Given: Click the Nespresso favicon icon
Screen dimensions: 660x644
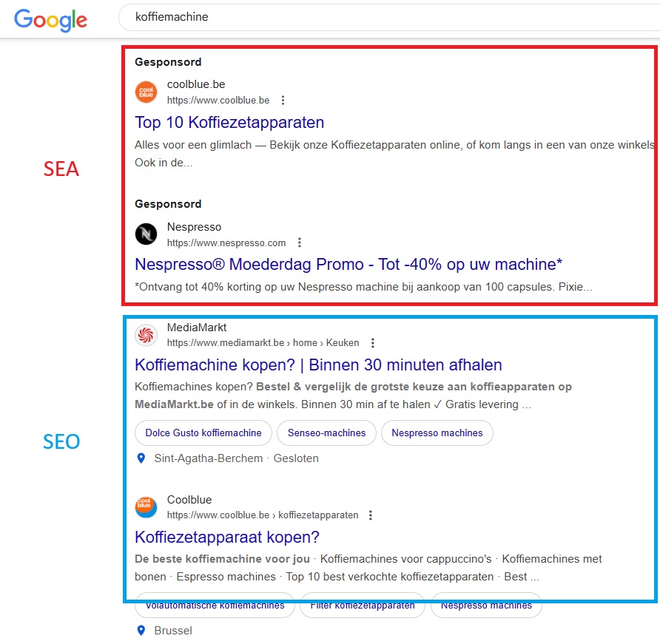Looking at the screenshot, I should point(147,234).
